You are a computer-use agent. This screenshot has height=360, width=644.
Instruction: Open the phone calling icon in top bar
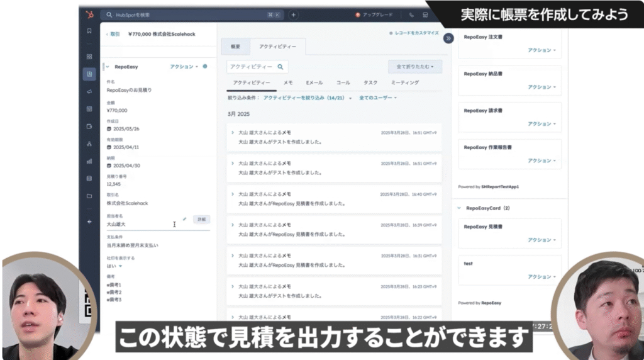(411, 15)
